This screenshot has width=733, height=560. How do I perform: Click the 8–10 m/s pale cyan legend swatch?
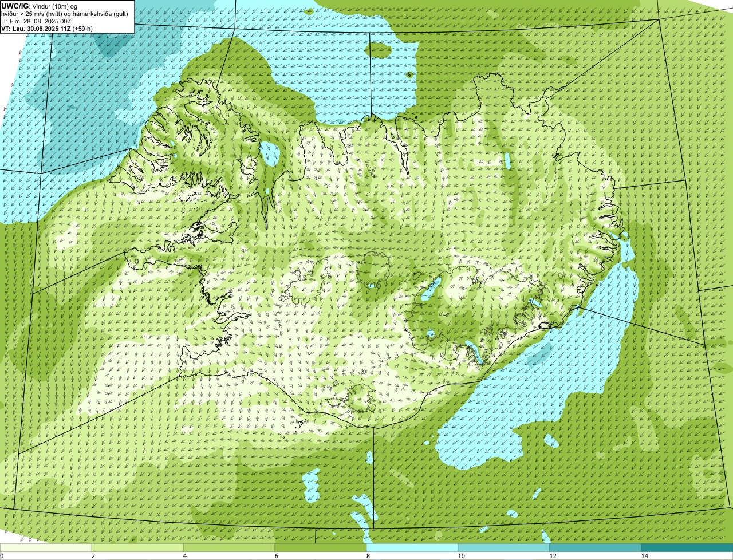412,547
